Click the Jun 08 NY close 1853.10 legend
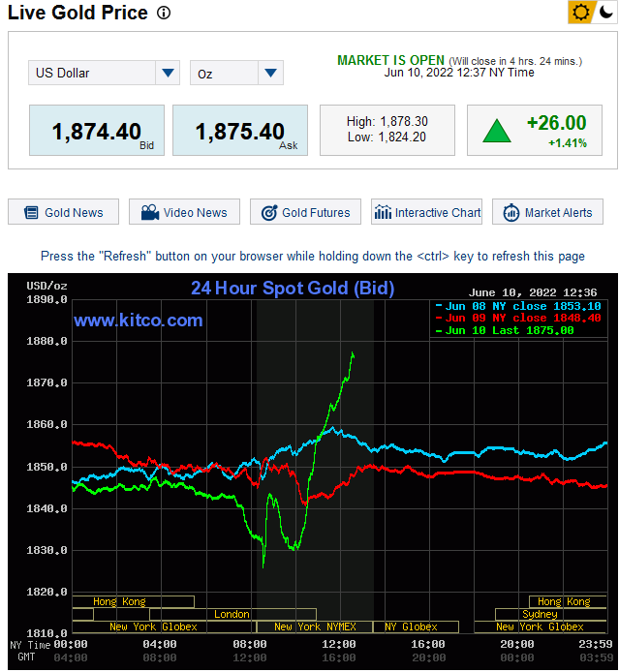This screenshot has height=672, width=619. point(518,306)
